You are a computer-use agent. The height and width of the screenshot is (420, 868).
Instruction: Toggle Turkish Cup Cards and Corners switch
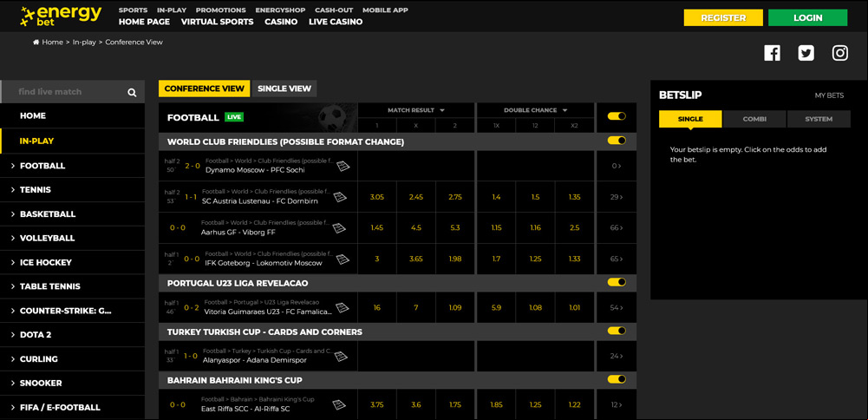tap(617, 331)
